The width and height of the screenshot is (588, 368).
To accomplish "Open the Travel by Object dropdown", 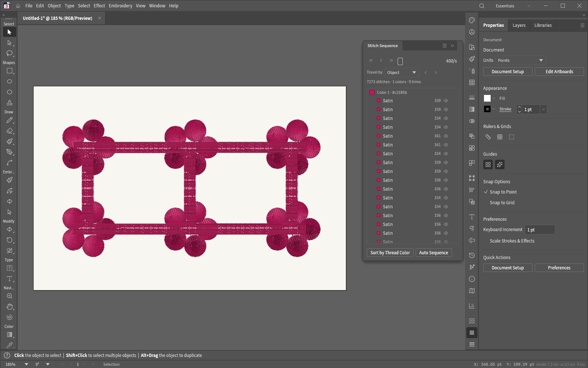I will 401,72.
